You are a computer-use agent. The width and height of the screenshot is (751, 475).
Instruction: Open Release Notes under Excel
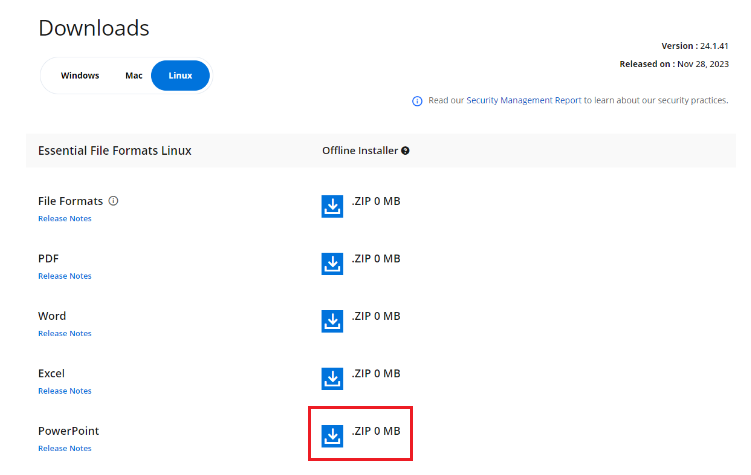(x=65, y=391)
